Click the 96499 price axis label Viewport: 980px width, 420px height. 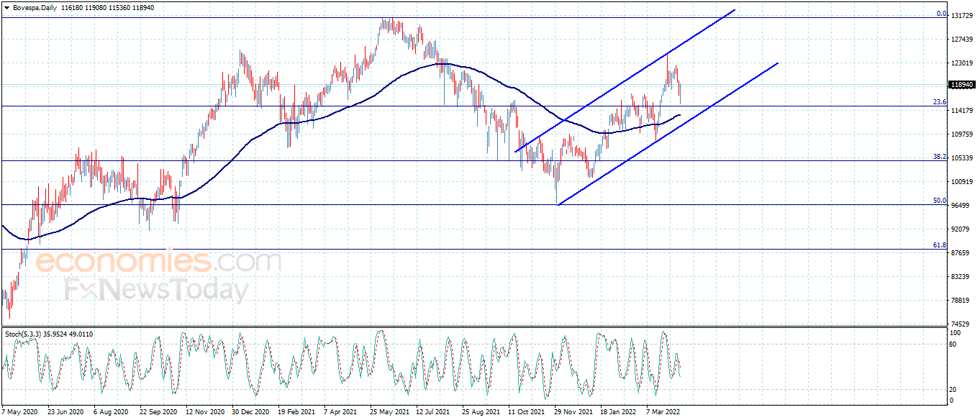pyautogui.click(x=962, y=205)
